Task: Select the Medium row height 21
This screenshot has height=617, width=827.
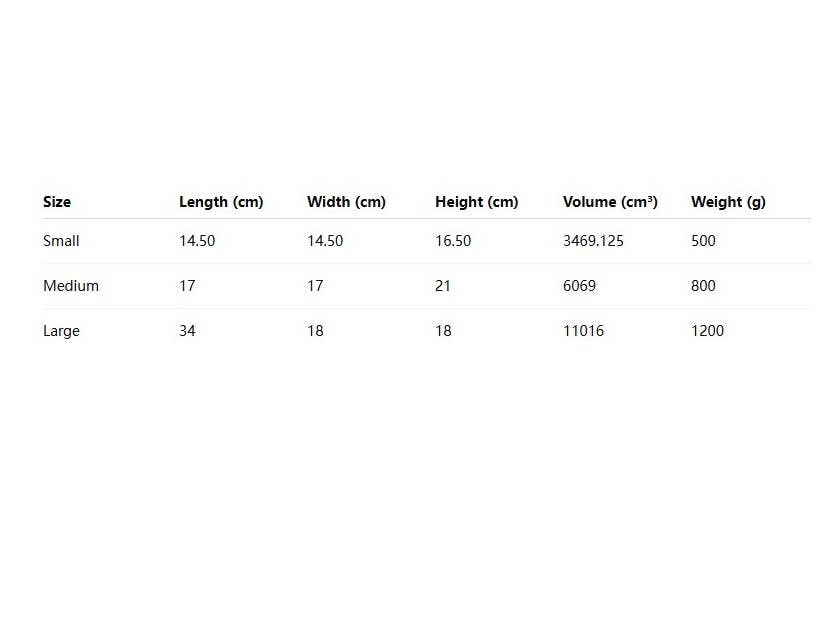Action: [443, 286]
